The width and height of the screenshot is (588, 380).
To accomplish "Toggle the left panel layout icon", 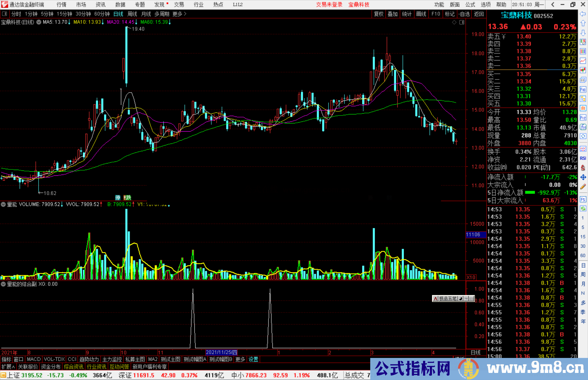I will point(4,14).
